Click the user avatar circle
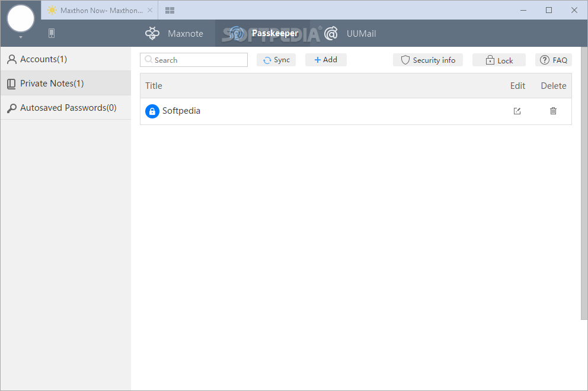 [x=21, y=19]
